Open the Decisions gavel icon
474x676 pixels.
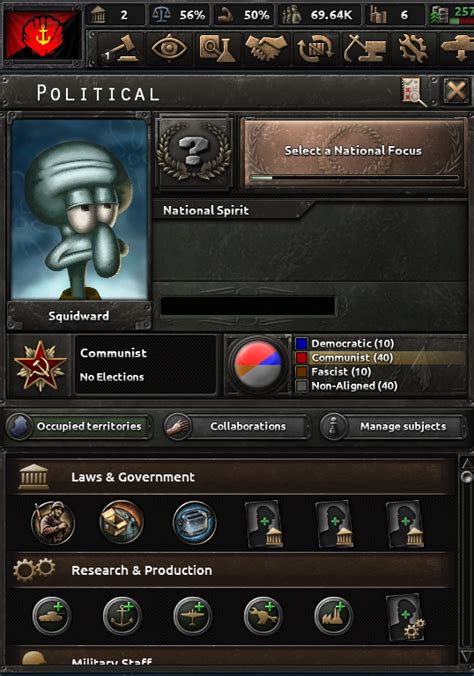[120, 48]
